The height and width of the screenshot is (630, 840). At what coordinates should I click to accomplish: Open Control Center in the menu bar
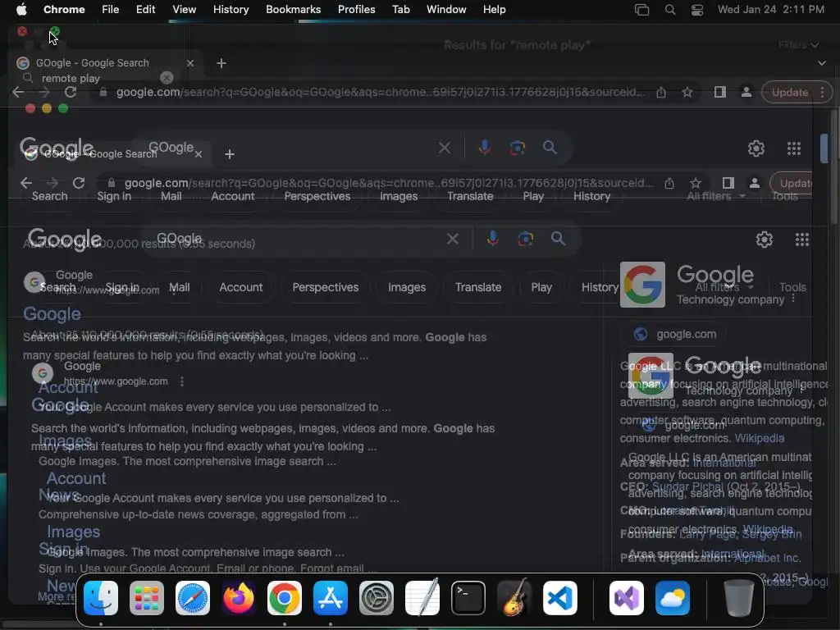point(697,10)
